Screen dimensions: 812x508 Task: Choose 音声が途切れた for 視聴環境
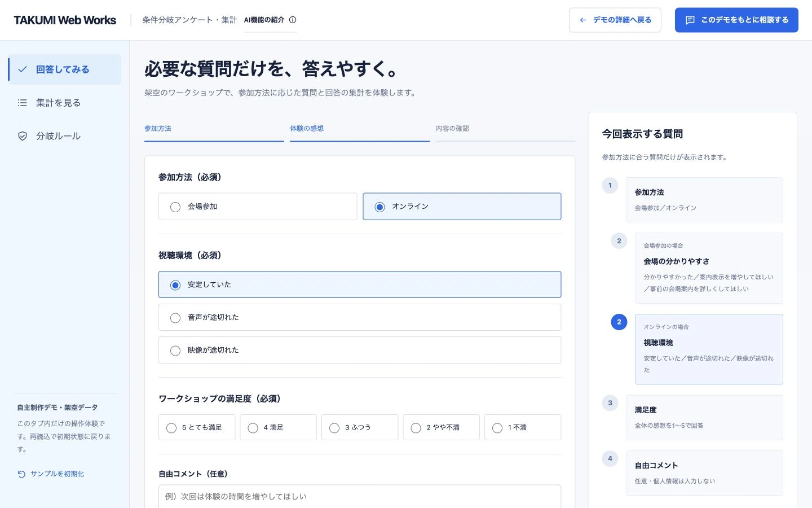pyautogui.click(x=360, y=317)
